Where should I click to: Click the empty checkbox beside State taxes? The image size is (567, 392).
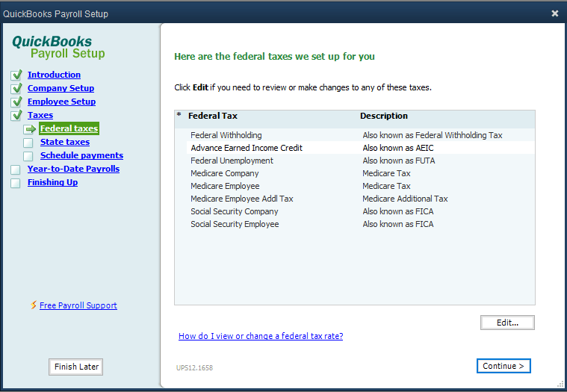tap(28, 143)
